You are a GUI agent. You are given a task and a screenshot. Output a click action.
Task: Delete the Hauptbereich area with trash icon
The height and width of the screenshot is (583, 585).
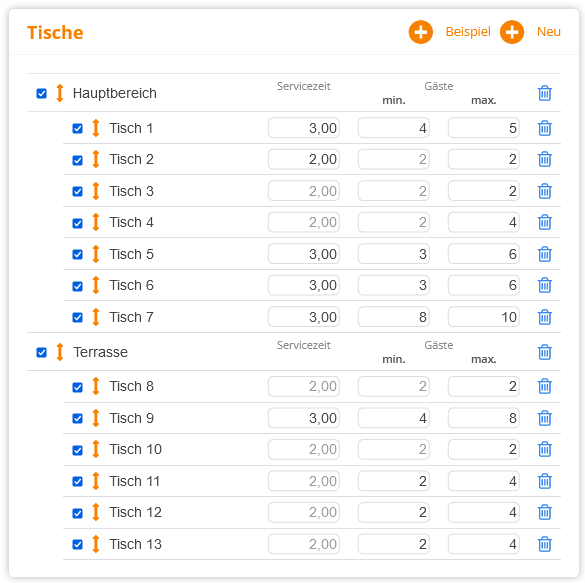(x=544, y=93)
